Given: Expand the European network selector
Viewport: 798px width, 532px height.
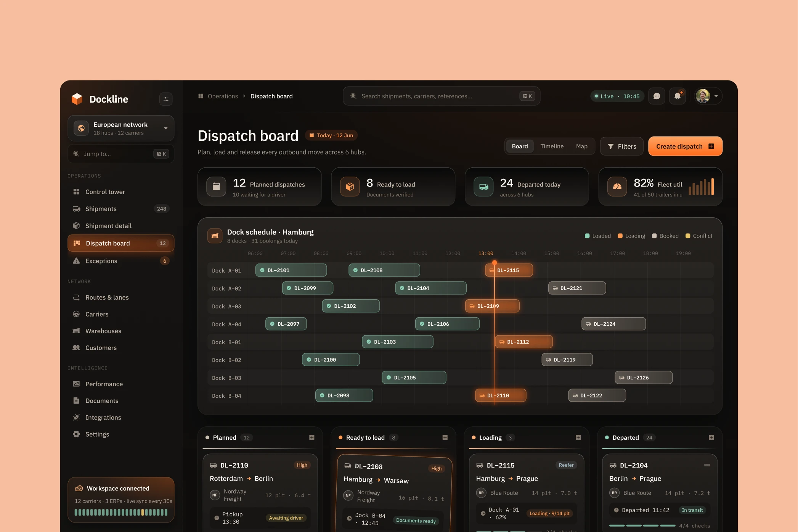Looking at the screenshot, I should pyautogui.click(x=121, y=129).
